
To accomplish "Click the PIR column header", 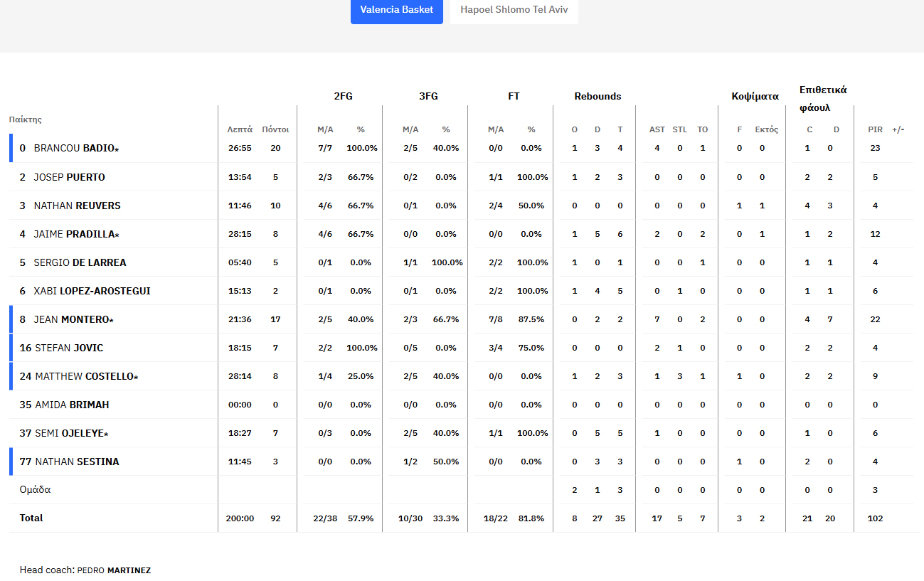I will pos(875,129).
